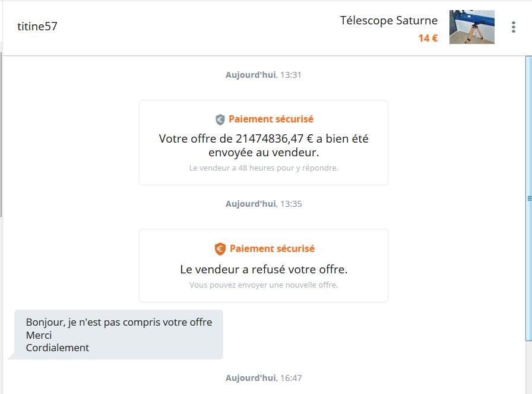Click the Aujourd'hui 13:31 timestamp
Image resolution: width=532 pixels, height=394 pixels.
tap(264, 75)
